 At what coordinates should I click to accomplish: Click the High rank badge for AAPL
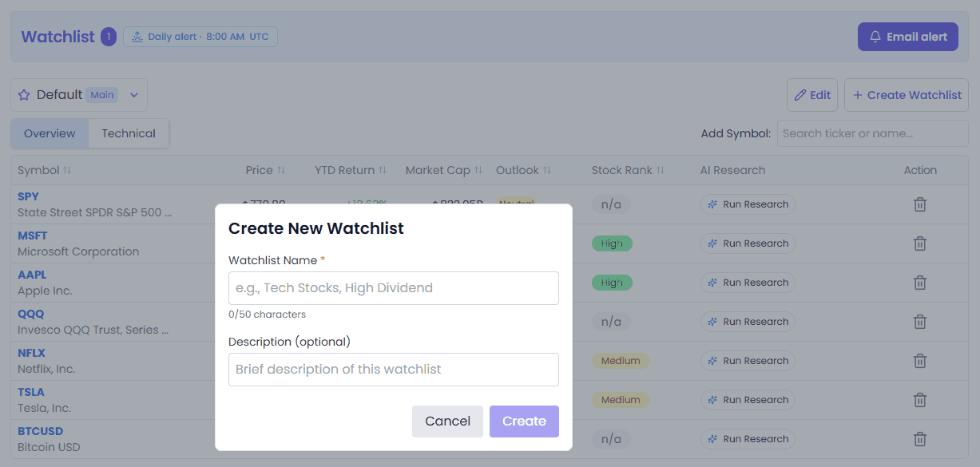pos(612,283)
